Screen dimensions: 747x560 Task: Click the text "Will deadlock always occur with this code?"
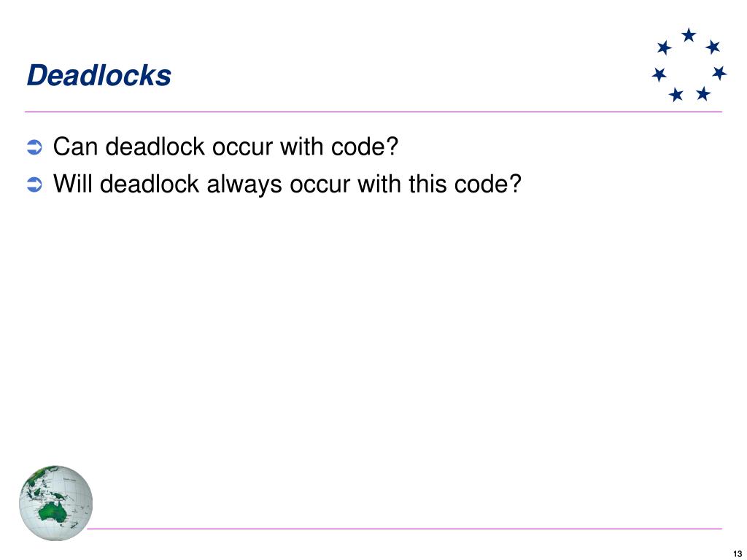click(287, 184)
